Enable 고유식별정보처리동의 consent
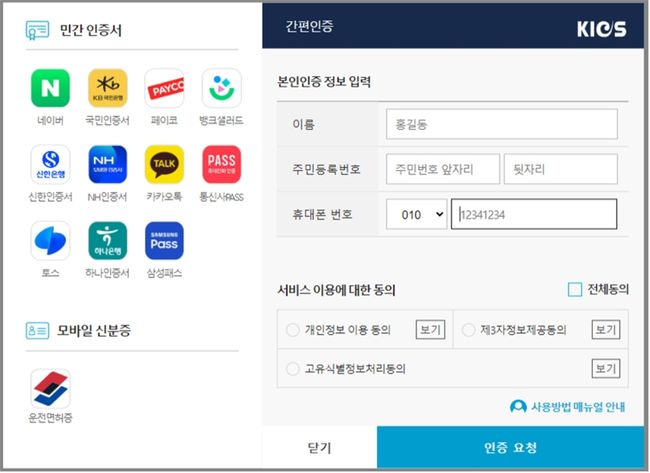This screenshot has height=473, width=650. (293, 369)
